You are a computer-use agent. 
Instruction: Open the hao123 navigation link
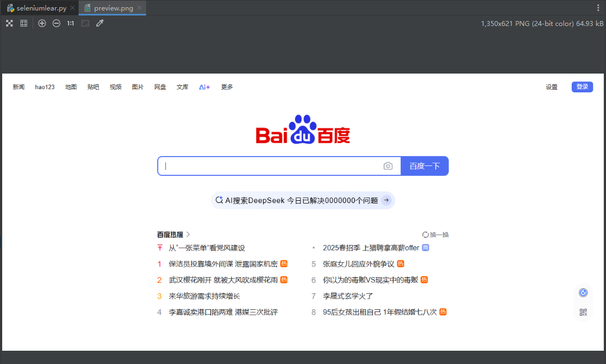[45, 87]
